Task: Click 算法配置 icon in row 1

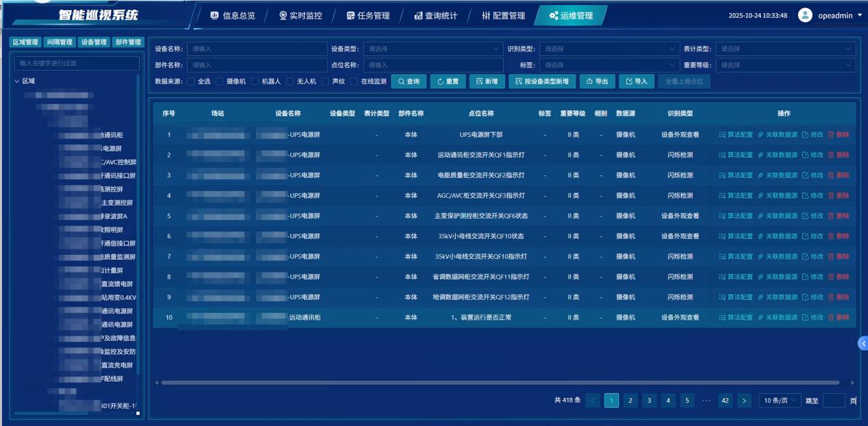Action: [722, 135]
